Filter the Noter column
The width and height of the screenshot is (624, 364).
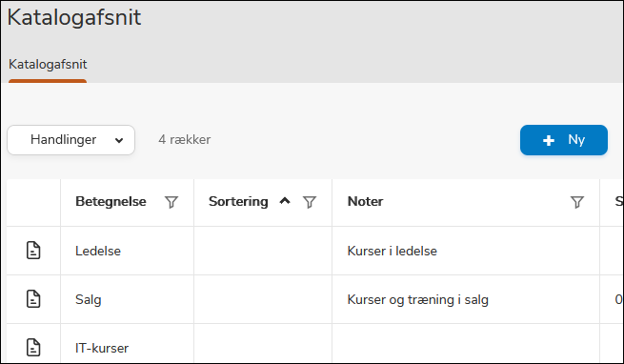pos(577,202)
